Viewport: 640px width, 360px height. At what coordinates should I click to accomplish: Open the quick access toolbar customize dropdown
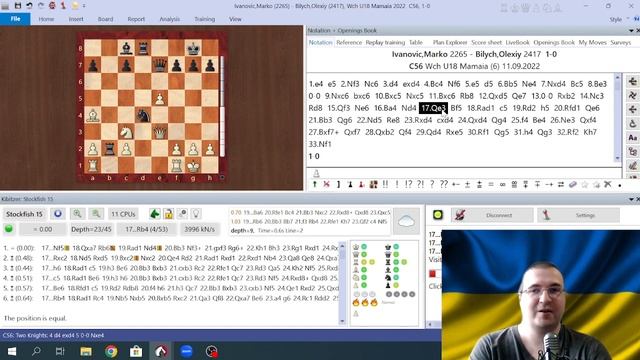pyautogui.click(x=84, y=6)
